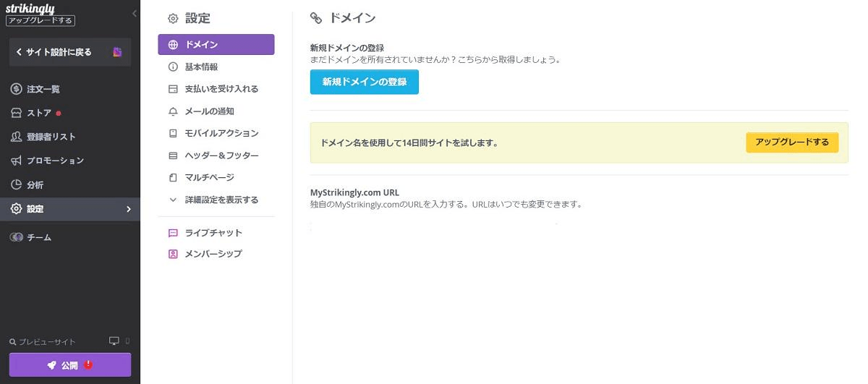868x384 pixels.
Task: Click the team avatar icon for チーム
Action: [x=16, y=237]
